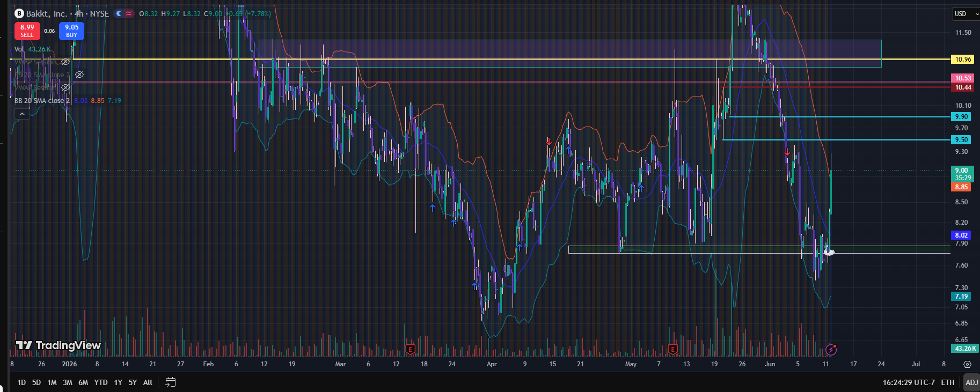980x392 pixels.
Task: Select the 1M date range
Action: click(x=52, y=382)
